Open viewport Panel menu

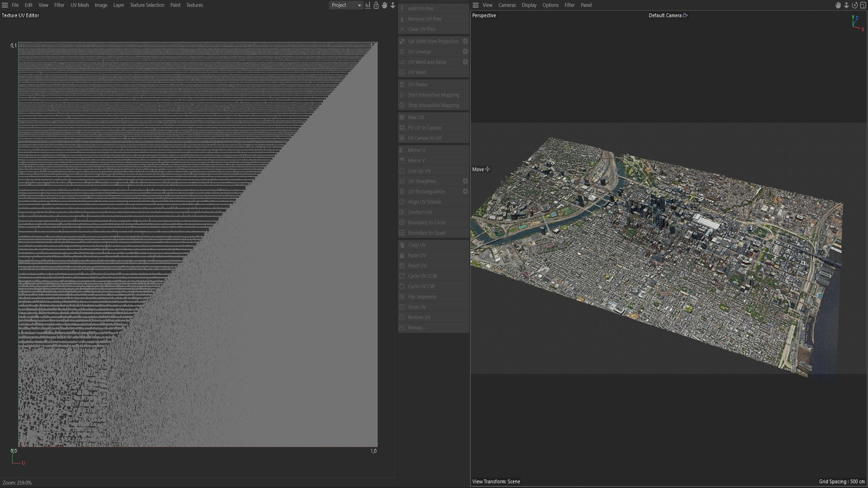(586, 5)
